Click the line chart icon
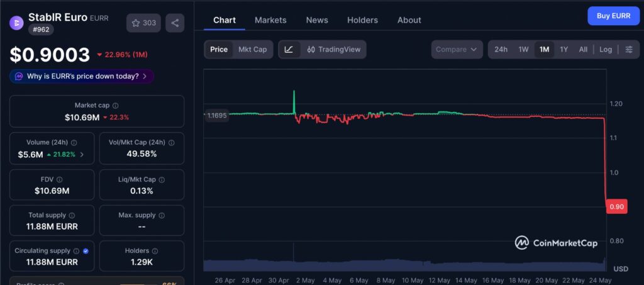 pos(289,49)
